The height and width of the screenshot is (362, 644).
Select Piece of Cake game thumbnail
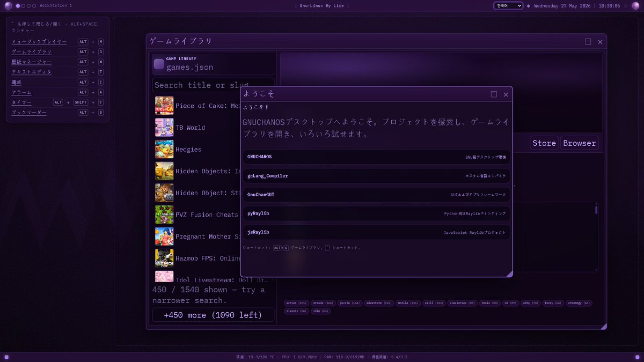(x=164, y=106)
